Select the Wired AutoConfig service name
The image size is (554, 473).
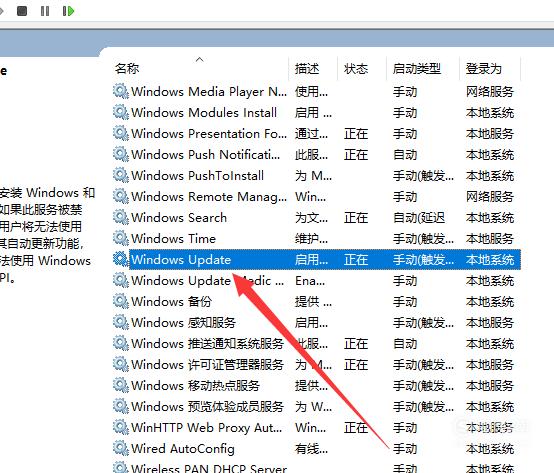tap(183, 449)
